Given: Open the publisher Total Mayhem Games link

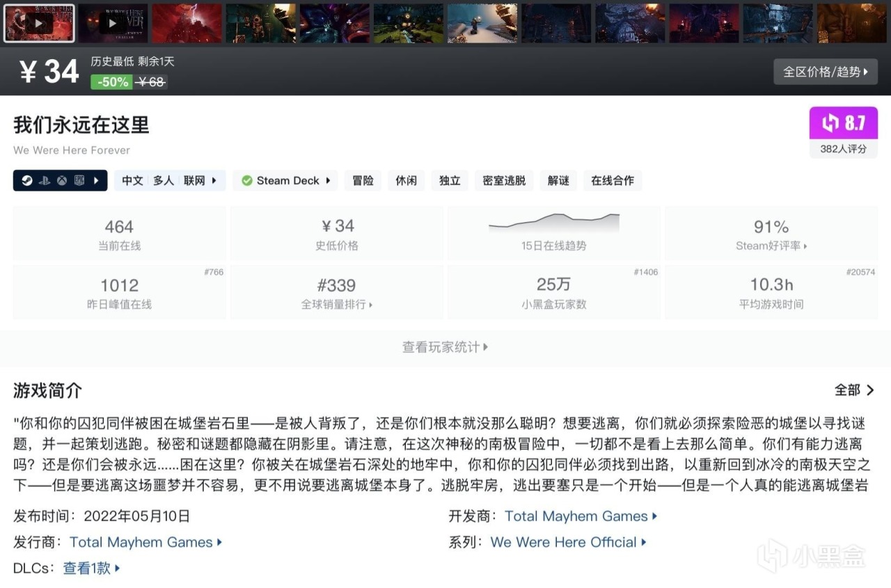Looking at the screenshot, I should click(146, 542).
